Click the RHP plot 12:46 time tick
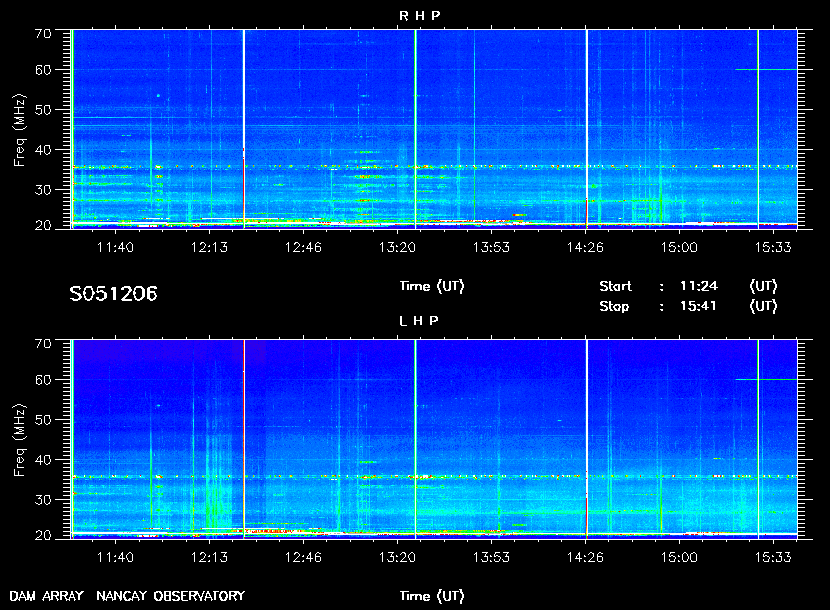Image resolution: width=830 pixels, height=610 pixels. 303,247
